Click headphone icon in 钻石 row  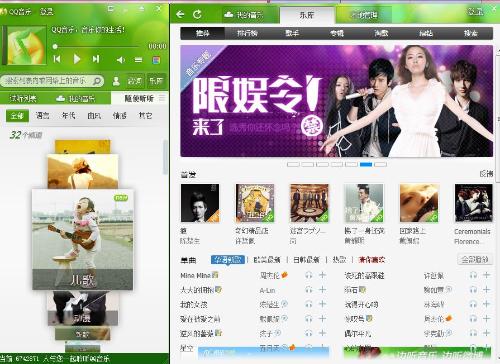[x=473, y=290]
